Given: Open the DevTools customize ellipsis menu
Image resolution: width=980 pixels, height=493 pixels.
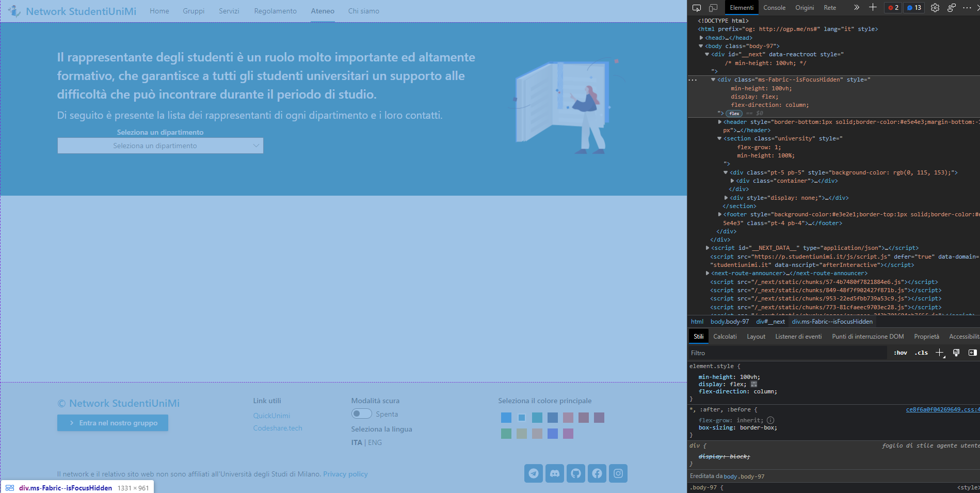Looking at the screenshot, I should pyautogui.click(x=967, y=8).
